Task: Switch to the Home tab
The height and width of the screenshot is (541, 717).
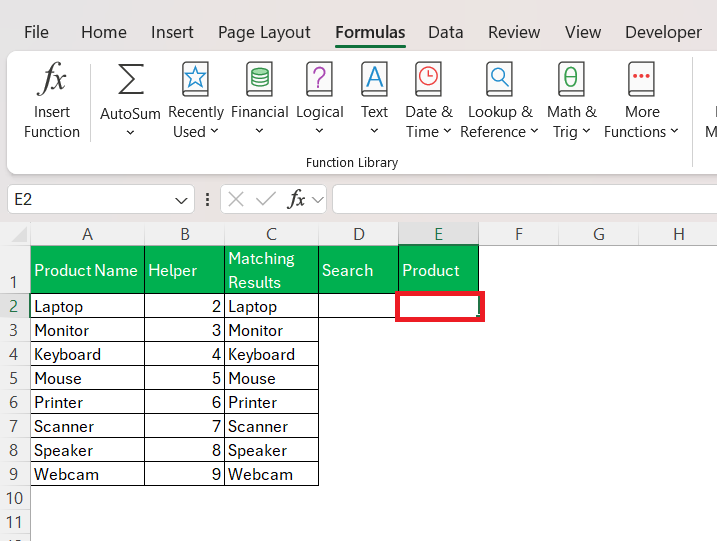Action: pos(104,32)
